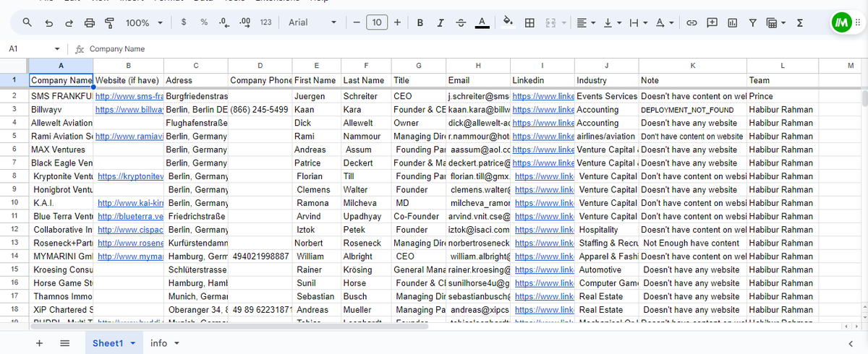Select the Prince team cell
Screen dimensions: 868x354
click(x=783, y=96)
